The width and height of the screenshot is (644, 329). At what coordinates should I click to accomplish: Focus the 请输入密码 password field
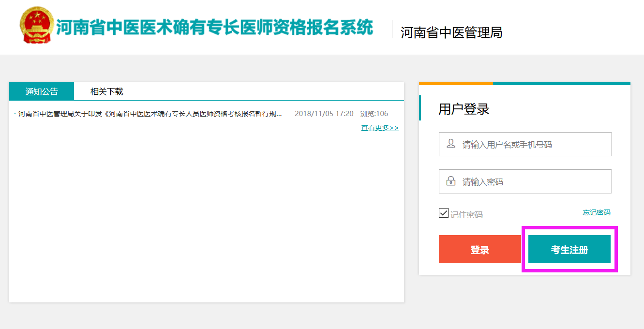[x=532, y=181]
